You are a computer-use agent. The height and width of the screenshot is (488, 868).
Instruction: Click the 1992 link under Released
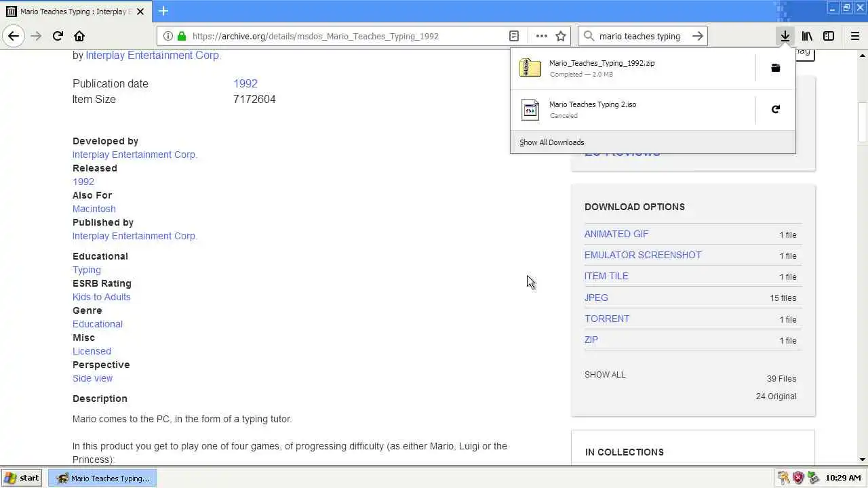[83, 182]
